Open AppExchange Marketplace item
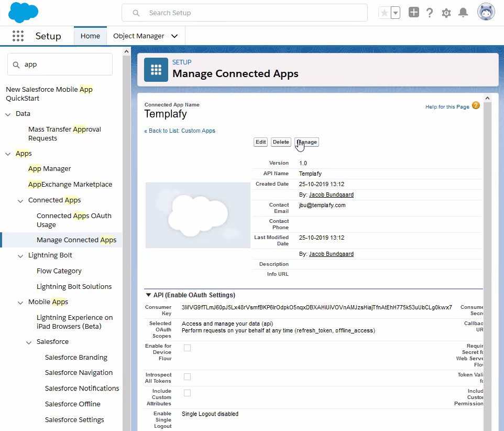Screen dimensions: 504x431 click(70, 184)
